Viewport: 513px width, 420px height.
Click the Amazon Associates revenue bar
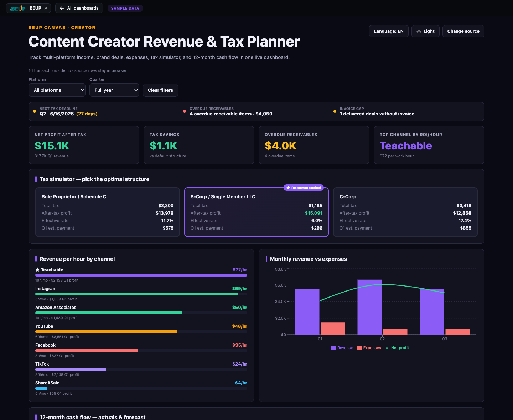109,313
